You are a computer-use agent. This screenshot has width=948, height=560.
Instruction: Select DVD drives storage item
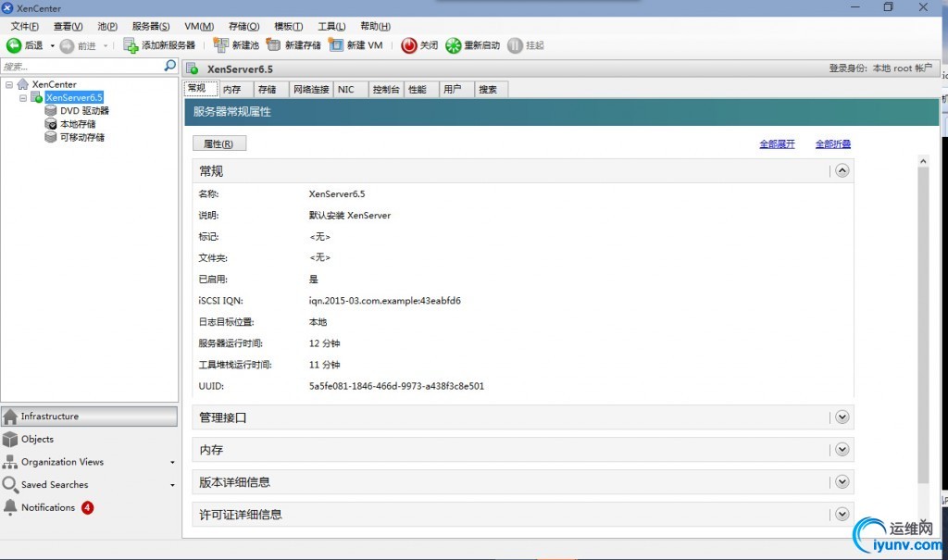[84, 111]
